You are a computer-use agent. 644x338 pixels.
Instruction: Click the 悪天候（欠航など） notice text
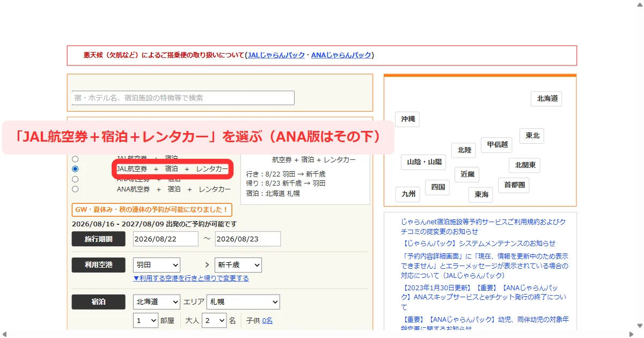[x=164, y=55]
